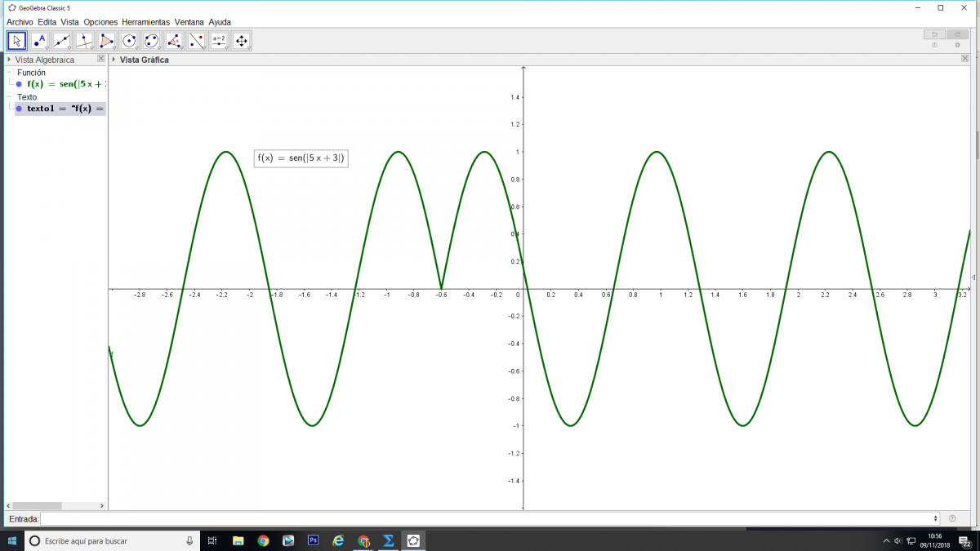980x551 pixels.
Task: Choose the Line through two points tool
Action: (62, 41)
